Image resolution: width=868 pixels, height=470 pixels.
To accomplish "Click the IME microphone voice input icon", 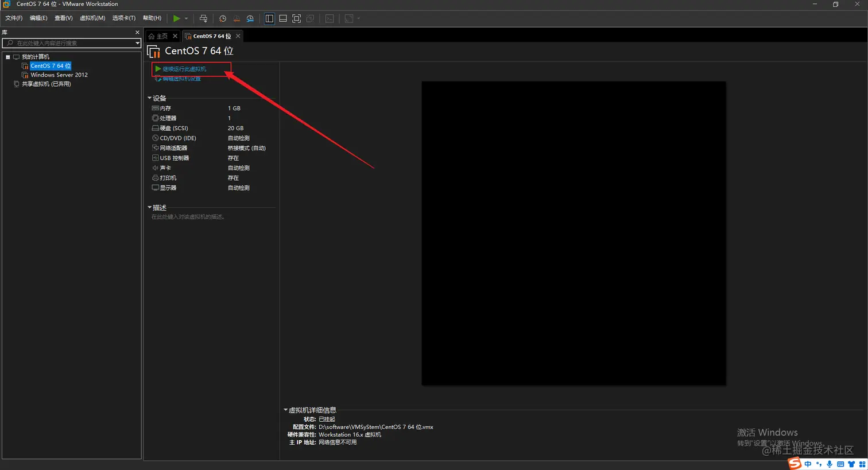I will pos(830,464).
